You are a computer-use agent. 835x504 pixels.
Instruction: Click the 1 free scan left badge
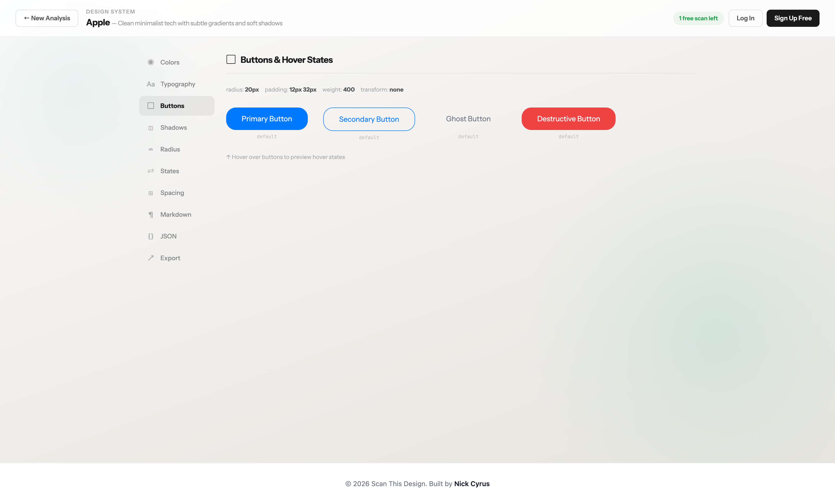coord(698,18)
